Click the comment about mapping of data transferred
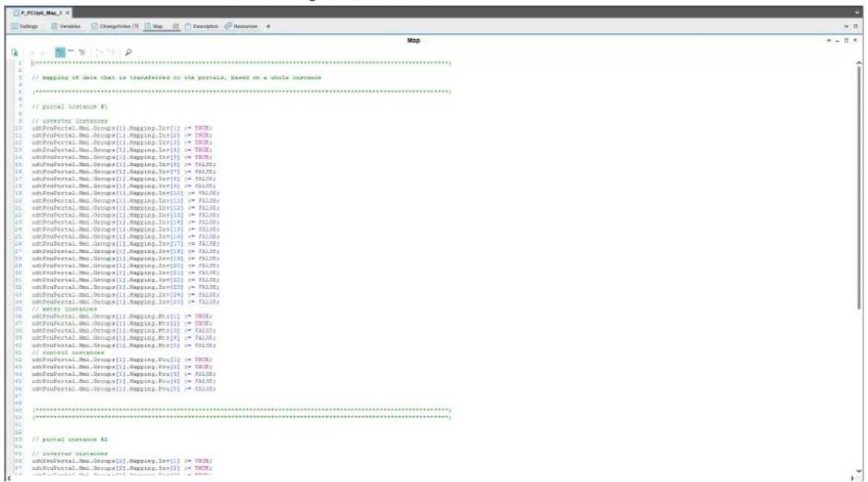868x482 pixels. pos(176,77)
